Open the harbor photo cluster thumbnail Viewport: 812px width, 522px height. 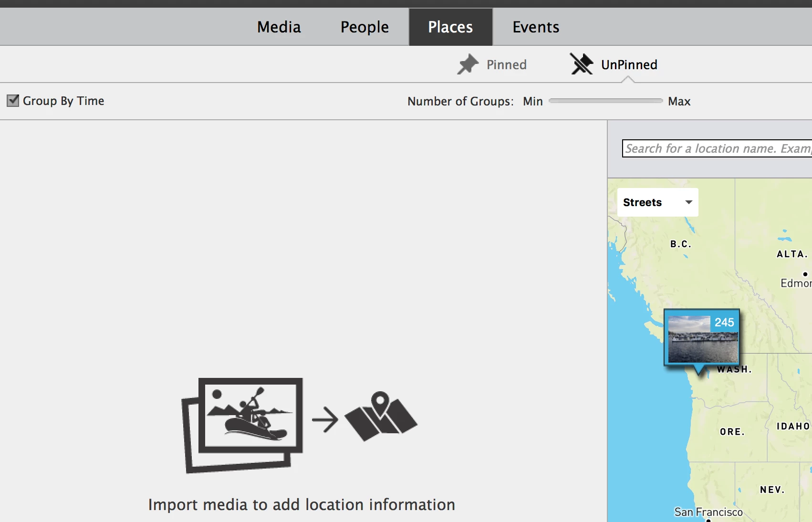tap(702, 338)
